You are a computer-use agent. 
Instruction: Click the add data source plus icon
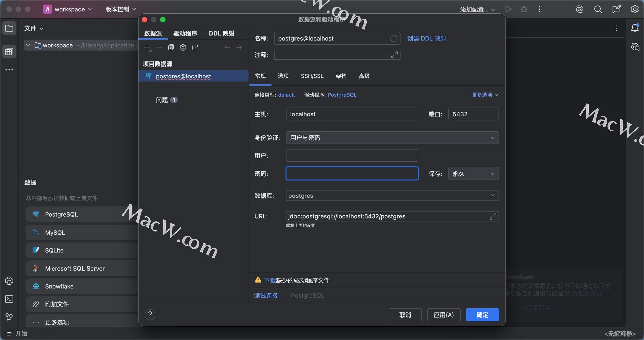click(x=147, y=48)
